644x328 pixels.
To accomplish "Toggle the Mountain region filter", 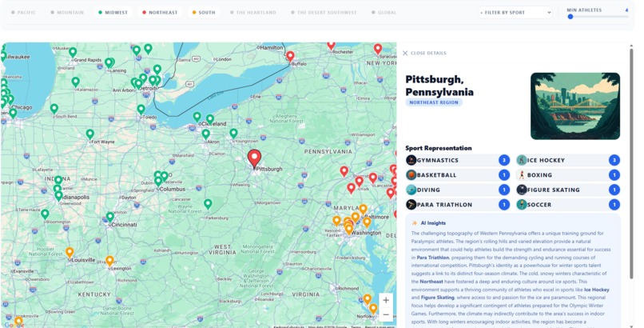I will [67, 12].
